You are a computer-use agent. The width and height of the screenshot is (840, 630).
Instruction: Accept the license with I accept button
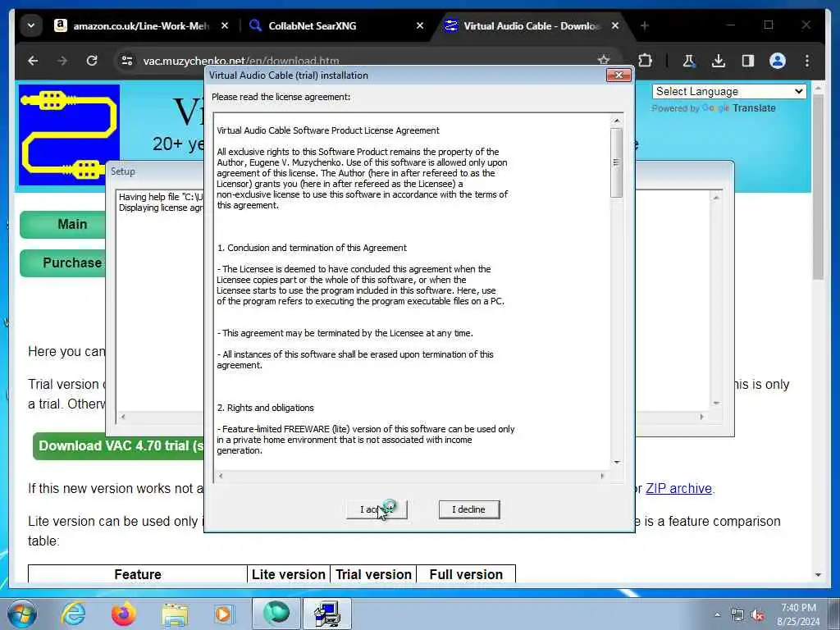tap(377, 509)
